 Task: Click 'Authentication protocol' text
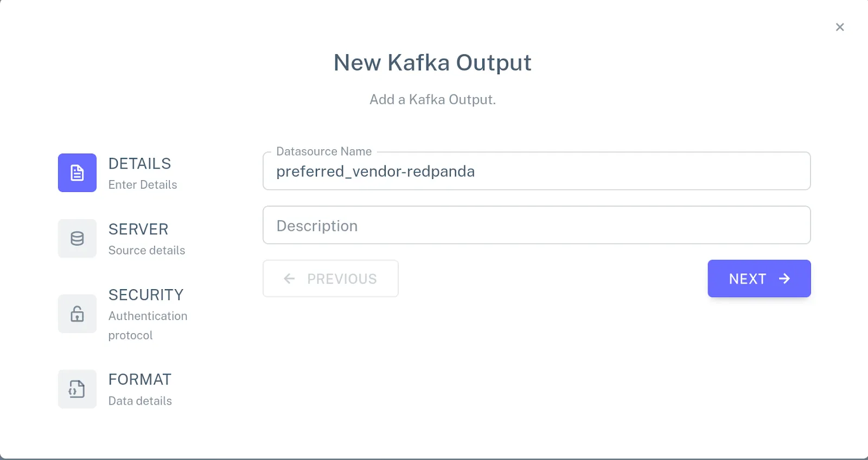coord(148,315)
